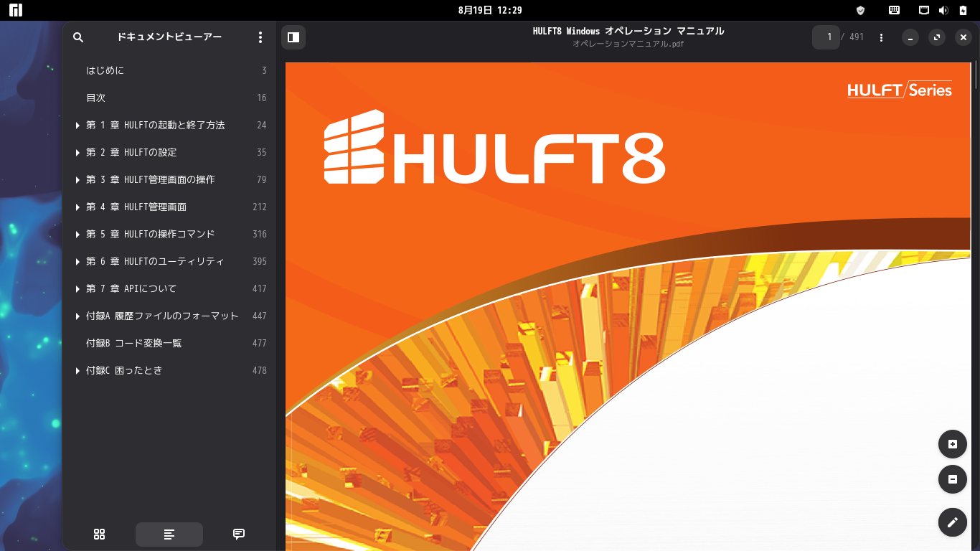Expand 第 5 章 HULFTの操作コマンド
Viewport: 980px width, 551px height.
tap(77, 235)
